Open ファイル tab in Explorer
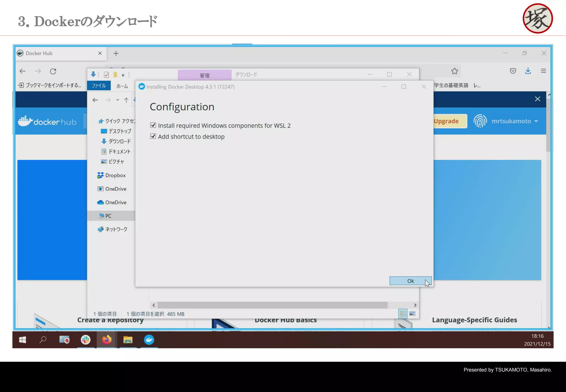Screen dimensions: 566x392 (99, 86)
